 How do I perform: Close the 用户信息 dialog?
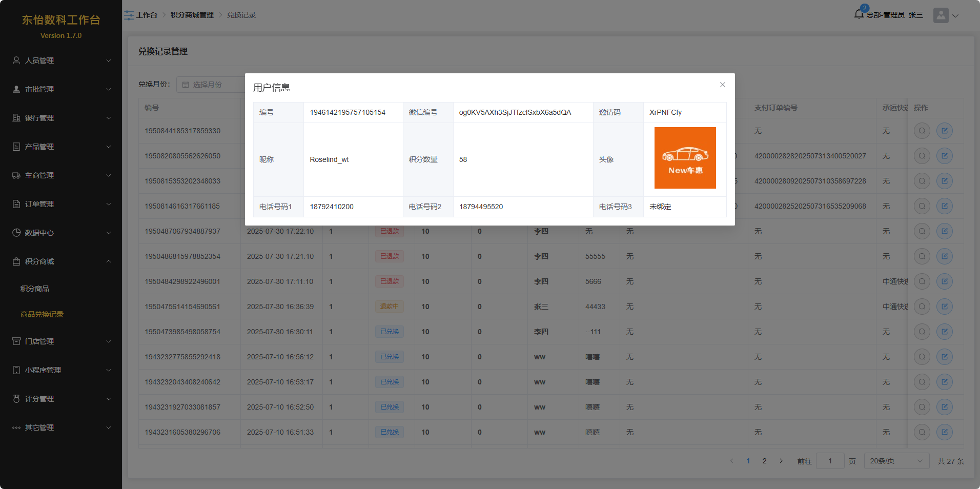click(722, 85)
